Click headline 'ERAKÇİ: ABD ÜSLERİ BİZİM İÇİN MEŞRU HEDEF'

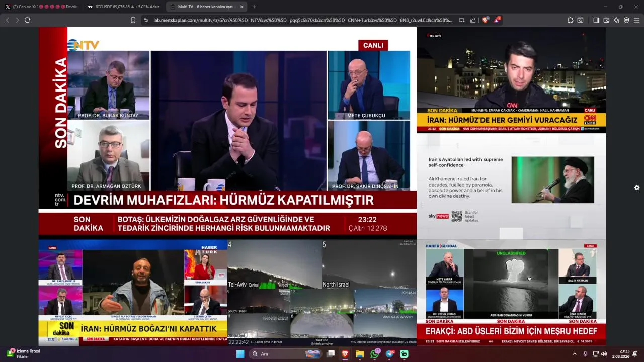(511, 331)
